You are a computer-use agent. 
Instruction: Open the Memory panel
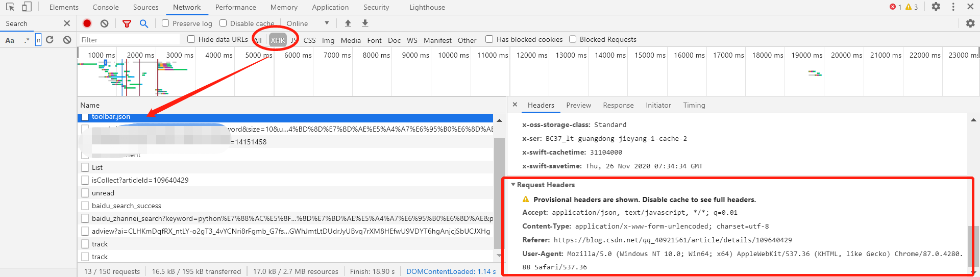[284, 7]
